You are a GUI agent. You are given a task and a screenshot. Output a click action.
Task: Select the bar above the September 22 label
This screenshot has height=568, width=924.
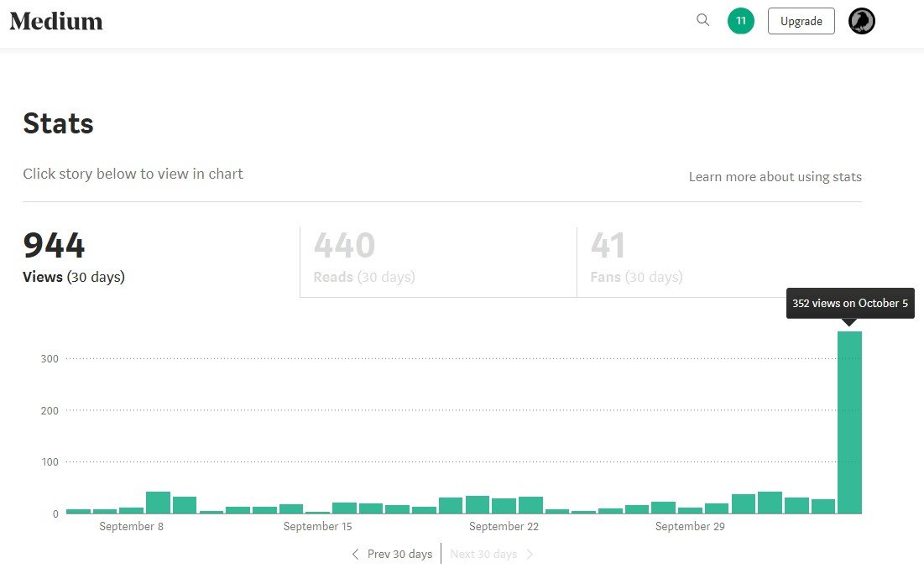(x=504, y=505)
